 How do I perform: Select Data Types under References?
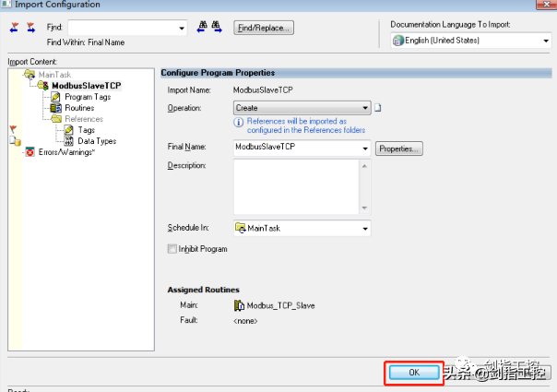(96, 141)
